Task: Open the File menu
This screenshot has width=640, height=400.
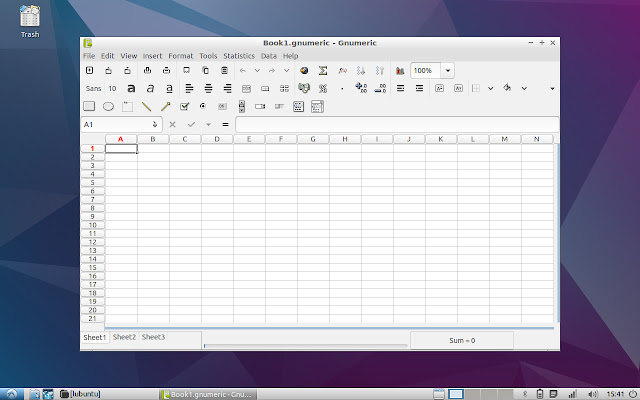Action: [89, 56]
